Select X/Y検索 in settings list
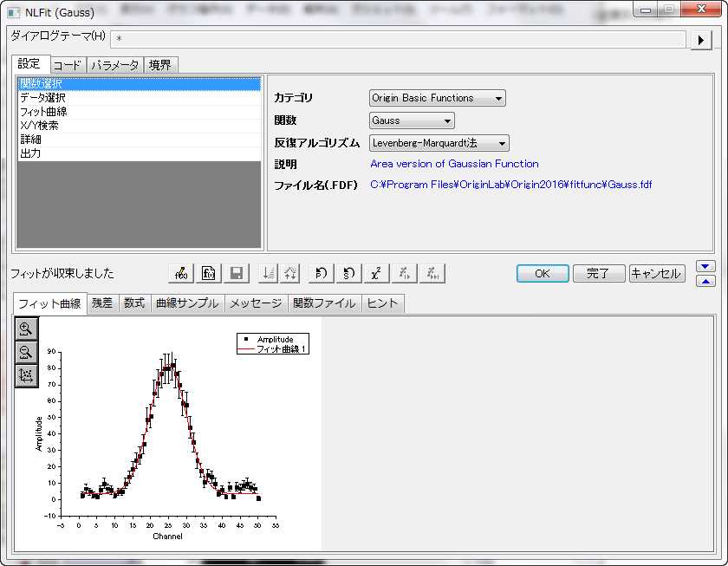The height and width of the screenshot is (566, 728). coord(140,126)
